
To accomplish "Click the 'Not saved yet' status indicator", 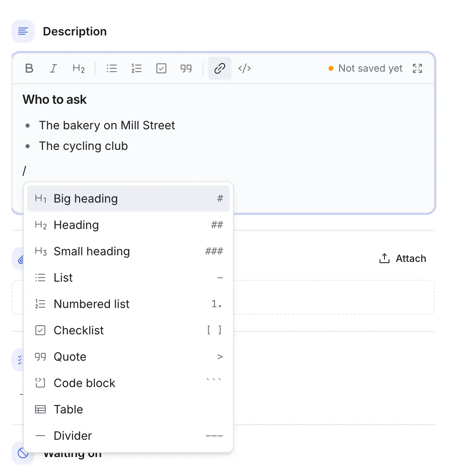I will [x=366, y=68].
